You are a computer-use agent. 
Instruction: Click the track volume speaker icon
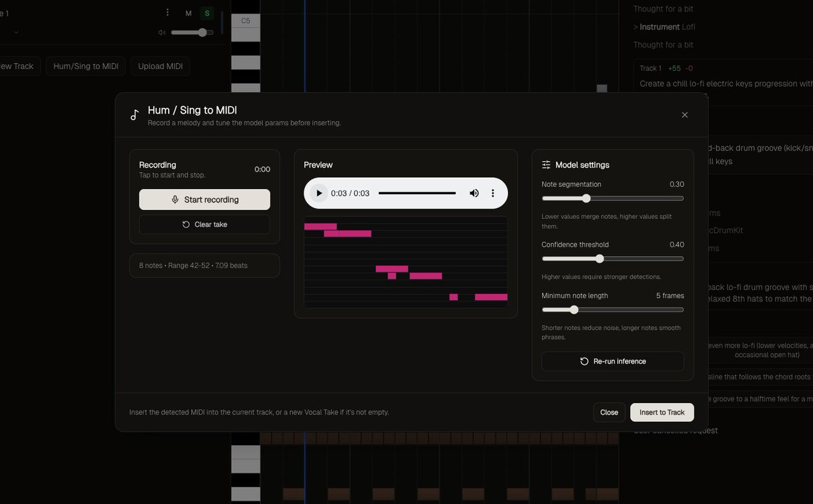coord(162,33)
